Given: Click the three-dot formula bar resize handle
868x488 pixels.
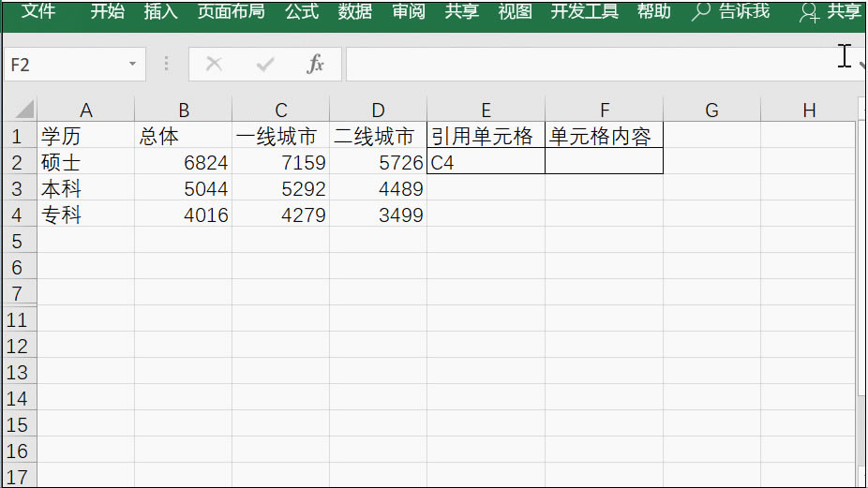Looking at the screenshot, I should [166, 65].
